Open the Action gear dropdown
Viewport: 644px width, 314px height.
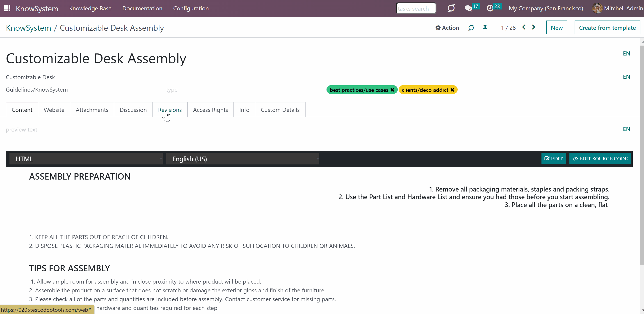click(x=447, y=28)
